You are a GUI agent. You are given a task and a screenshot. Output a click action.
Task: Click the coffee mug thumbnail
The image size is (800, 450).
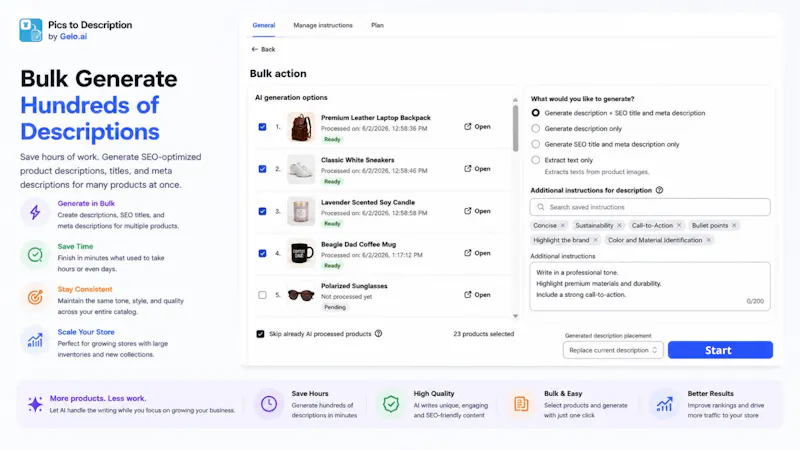tap(301, 253)
